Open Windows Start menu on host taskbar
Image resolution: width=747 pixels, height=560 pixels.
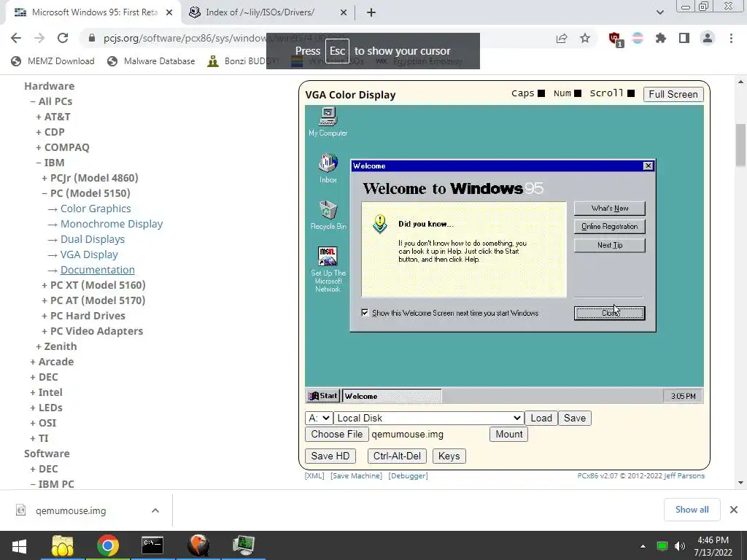coord(19,545)
